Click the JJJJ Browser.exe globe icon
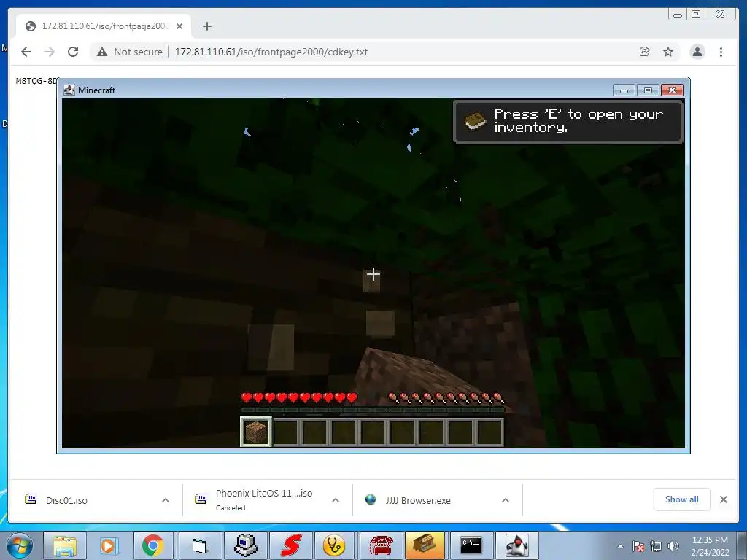 tap(370, 499)
